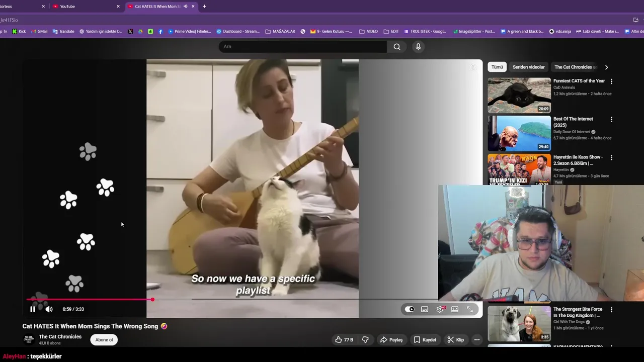Expand the MAĞAZALAR bookmark folder

point(280,31)
